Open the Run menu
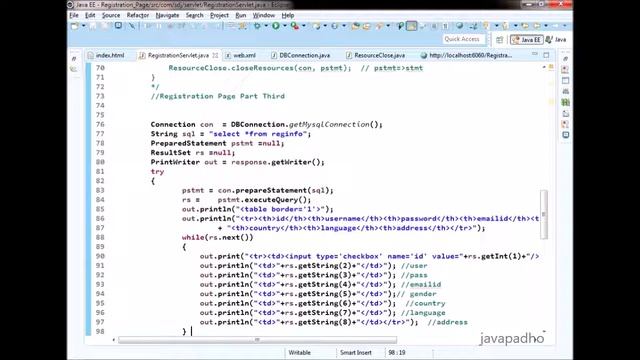The image size is (640, 360). [x=240, y=15]
